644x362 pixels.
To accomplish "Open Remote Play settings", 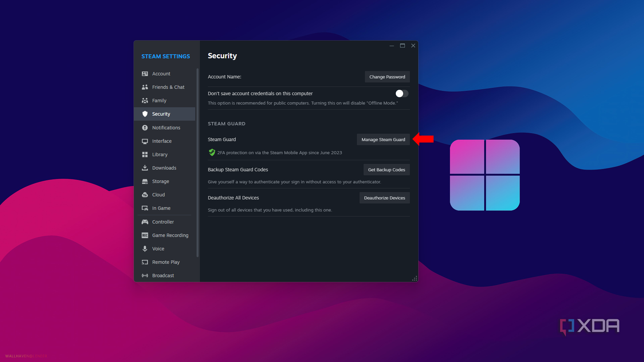I will click(166, 262).
